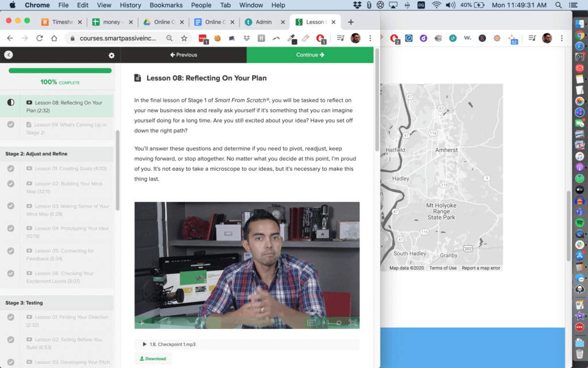588x368 pixels.
Task: Close the Admin tab
Action: [283, 22]
